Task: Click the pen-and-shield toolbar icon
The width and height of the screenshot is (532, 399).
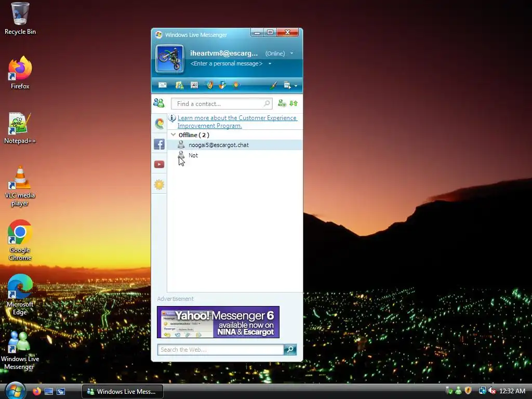Action: point(210,85)
